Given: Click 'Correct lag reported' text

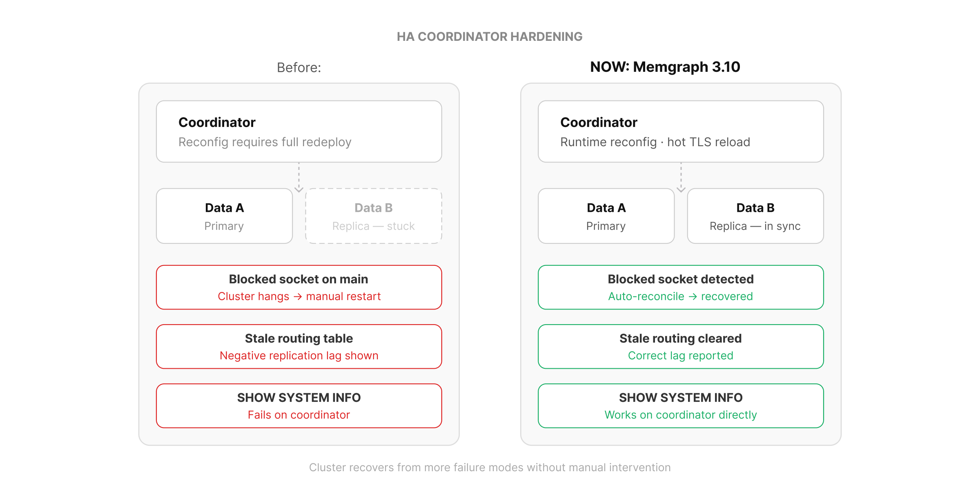Looking at the screenshot, I should [x=681, y=356].
